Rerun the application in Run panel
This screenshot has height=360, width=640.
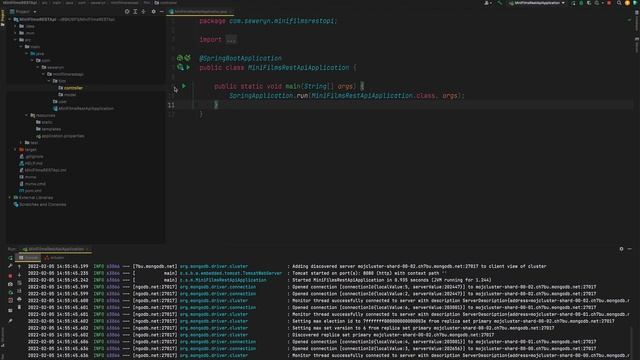coord(10,258)
